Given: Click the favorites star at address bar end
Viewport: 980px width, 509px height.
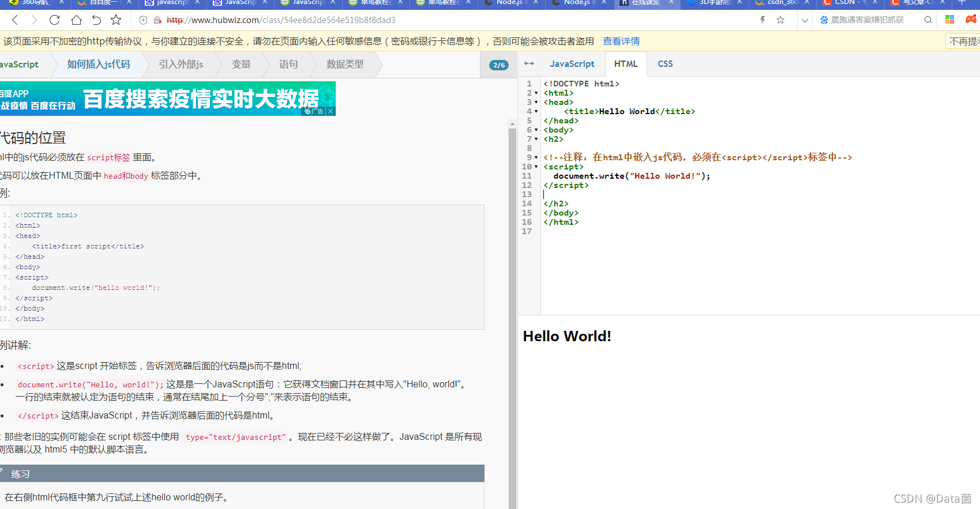Looking at the screenshot, I should point(780,20).
